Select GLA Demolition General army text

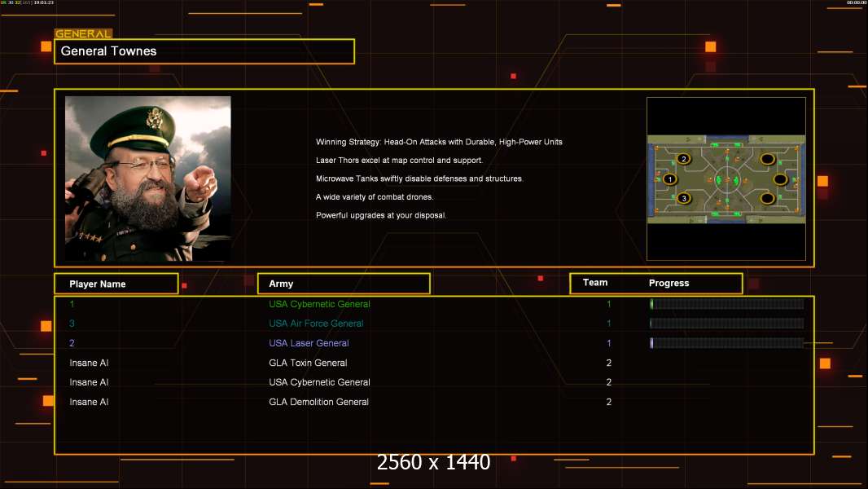[x=319, y=402]
